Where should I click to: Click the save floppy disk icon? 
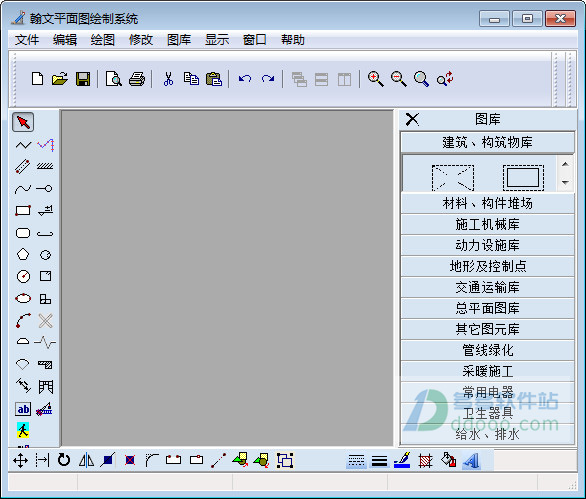(x=83, y=79)
